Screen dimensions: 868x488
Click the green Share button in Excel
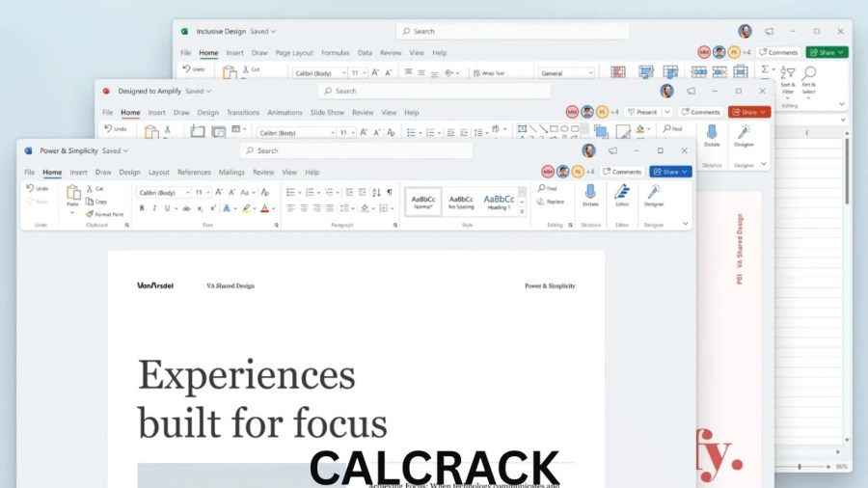827,52
